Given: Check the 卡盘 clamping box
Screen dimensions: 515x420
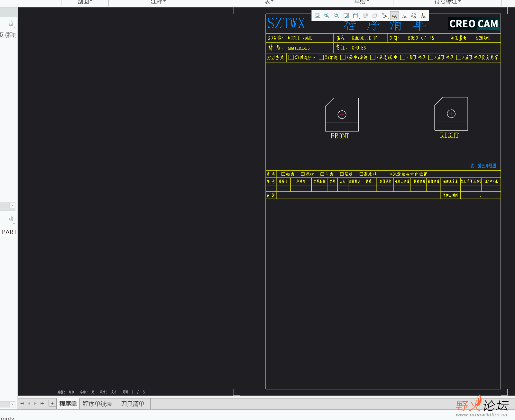Looking at the screenshot, I should tap(322, 174).
